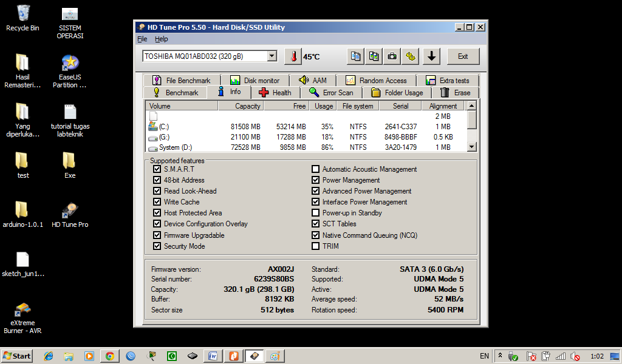This screenshot has width=622, height=364.
Task: Switch to the AAM tab
Action: click(x=313, y=81)
